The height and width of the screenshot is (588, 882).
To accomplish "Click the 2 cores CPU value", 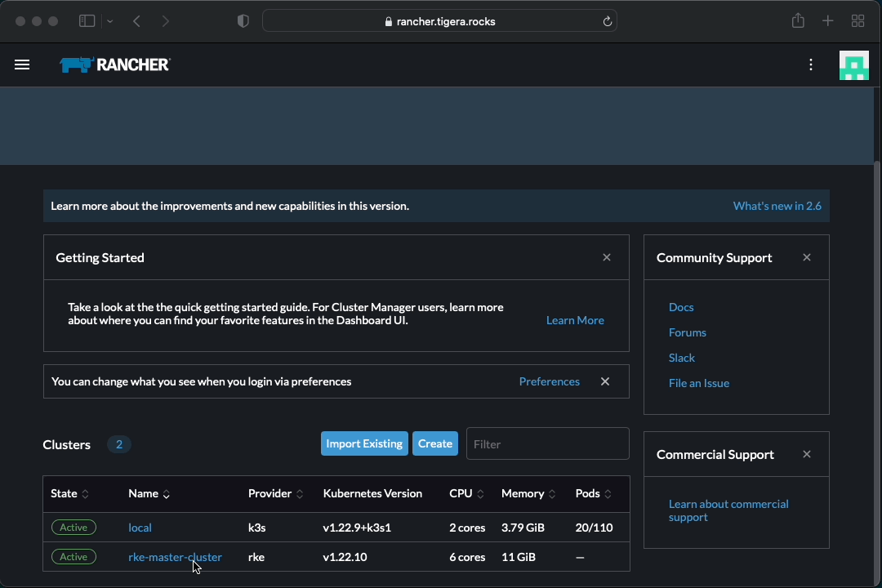I will (467, 528).
